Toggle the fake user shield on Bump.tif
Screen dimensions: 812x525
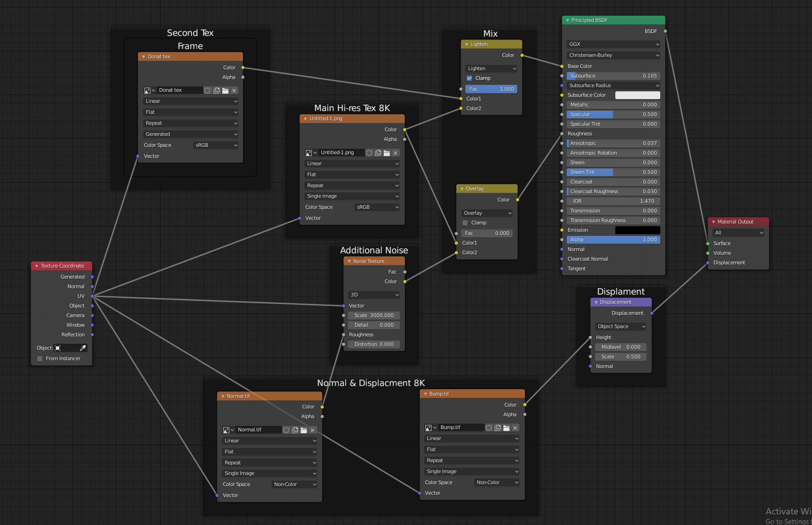click(489, 427)
